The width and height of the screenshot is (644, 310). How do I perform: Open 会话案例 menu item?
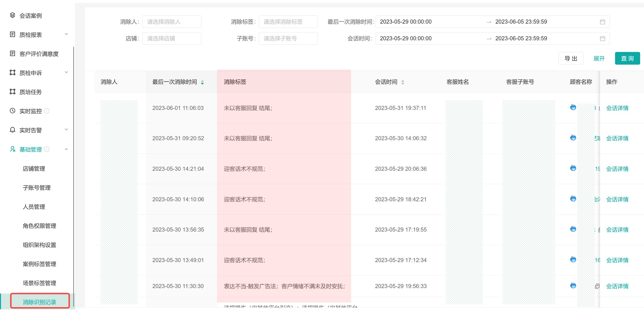point(31,16)
